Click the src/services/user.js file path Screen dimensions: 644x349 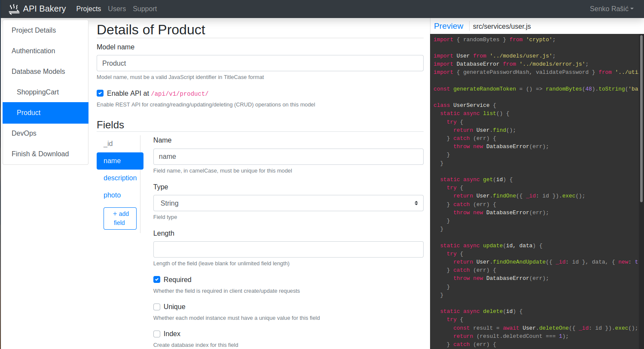point(502,26)
